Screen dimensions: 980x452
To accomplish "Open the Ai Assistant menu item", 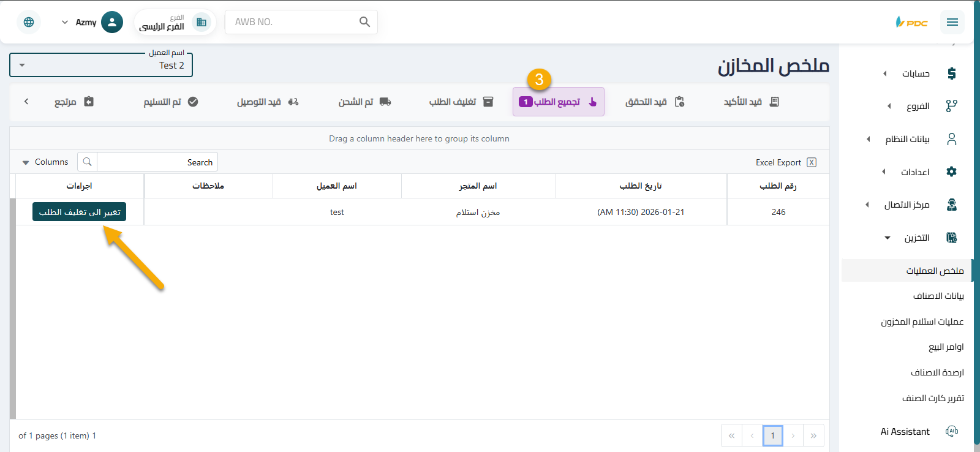I will 905,431.
